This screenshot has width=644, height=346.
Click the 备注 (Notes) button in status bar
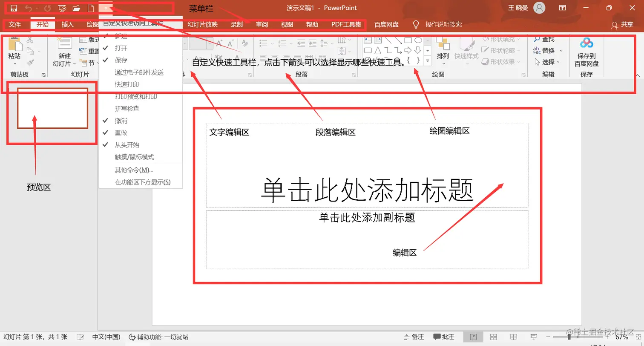pyautogui.click(x=414, y=337)
